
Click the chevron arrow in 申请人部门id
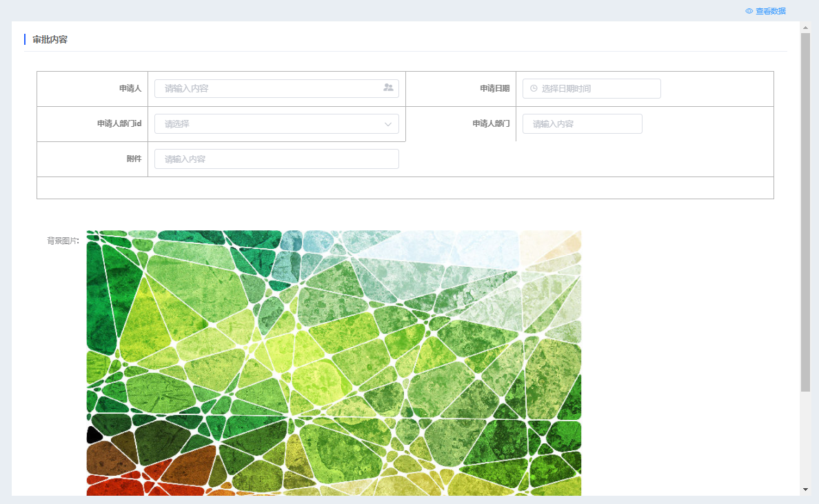(388, 124)
